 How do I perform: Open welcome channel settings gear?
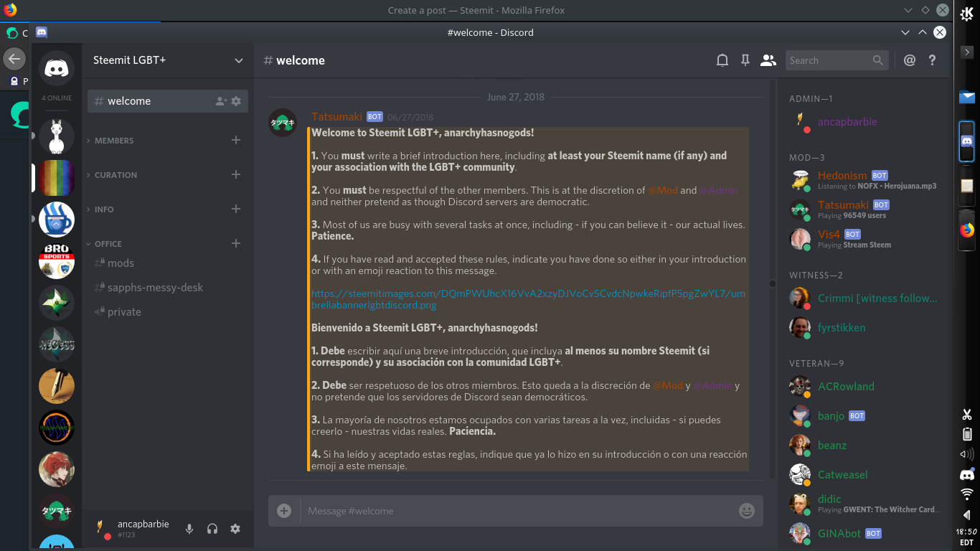(x=236, y=101)
